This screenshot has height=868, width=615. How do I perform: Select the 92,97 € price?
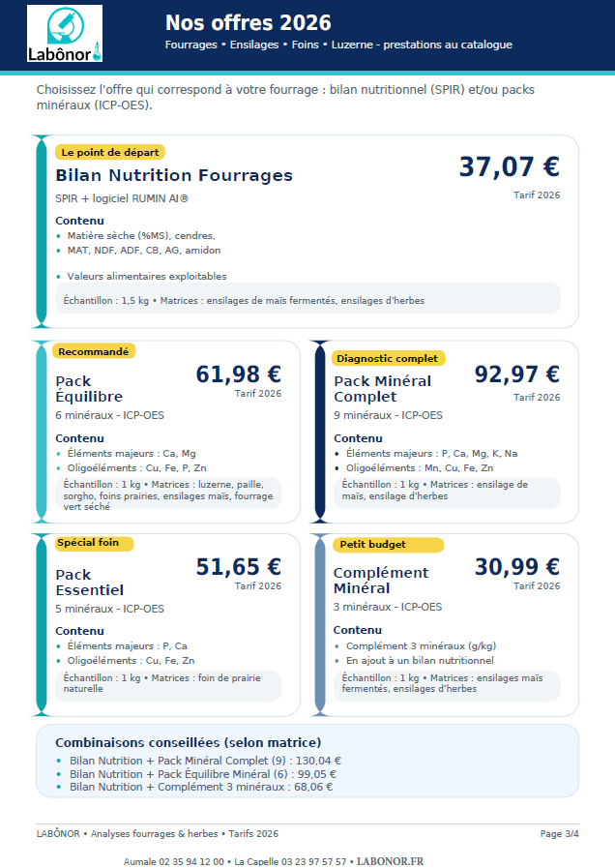pos(516,374)
